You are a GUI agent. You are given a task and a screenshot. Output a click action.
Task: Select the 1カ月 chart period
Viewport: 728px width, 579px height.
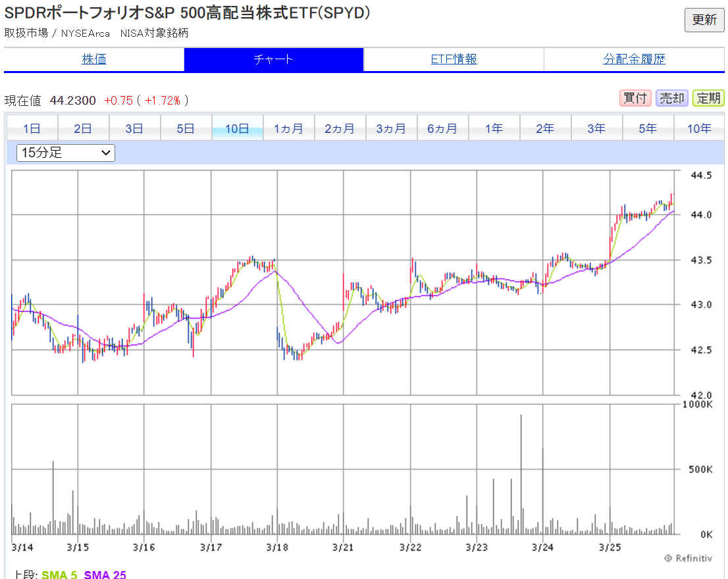289,128
